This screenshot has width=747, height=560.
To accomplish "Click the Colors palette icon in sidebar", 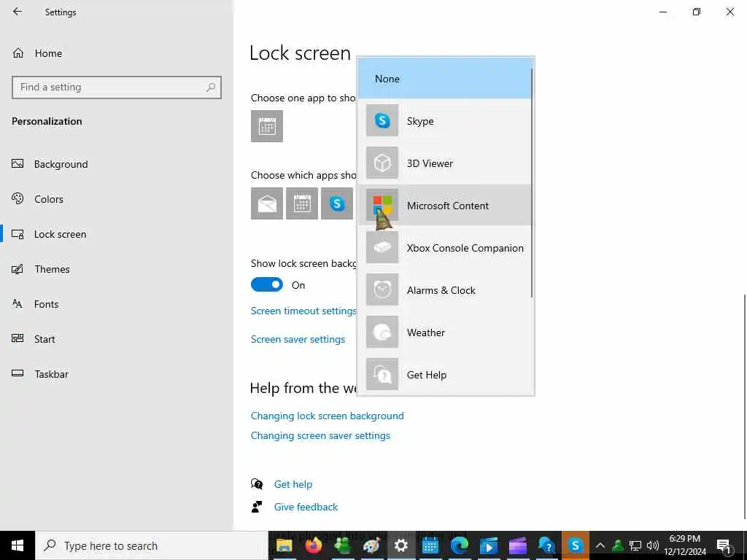I will [x=18, y=198].
